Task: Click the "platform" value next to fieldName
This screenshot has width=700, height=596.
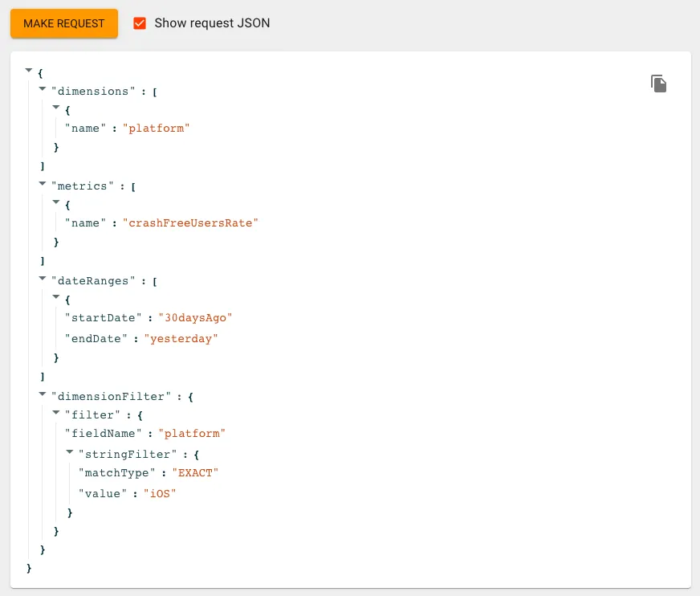Action: tap(191, 434)
